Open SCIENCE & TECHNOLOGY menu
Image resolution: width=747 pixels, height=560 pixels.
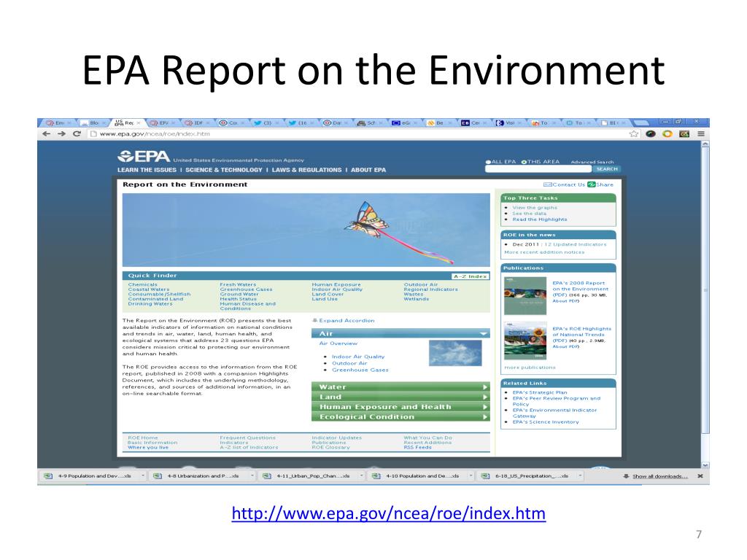click(x=223, y=170)
